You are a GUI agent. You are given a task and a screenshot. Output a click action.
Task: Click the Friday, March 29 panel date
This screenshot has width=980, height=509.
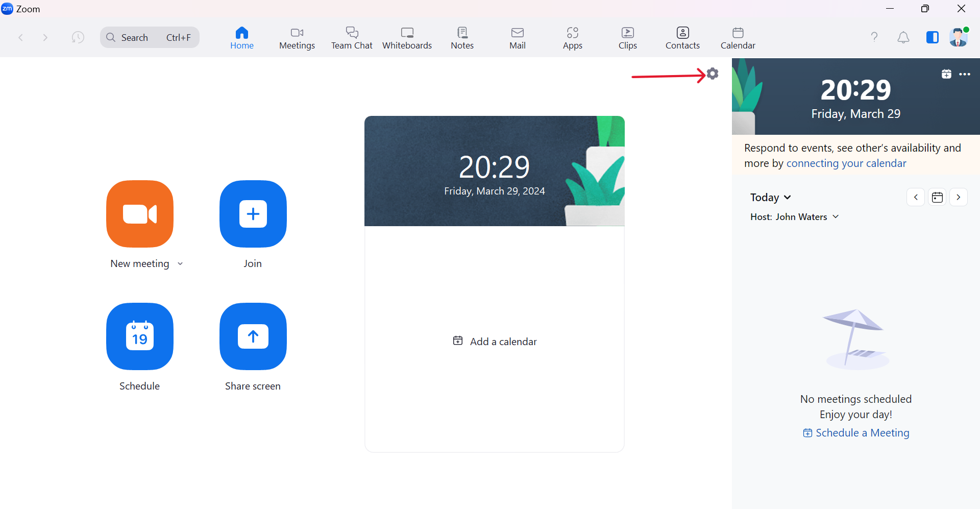856,114
